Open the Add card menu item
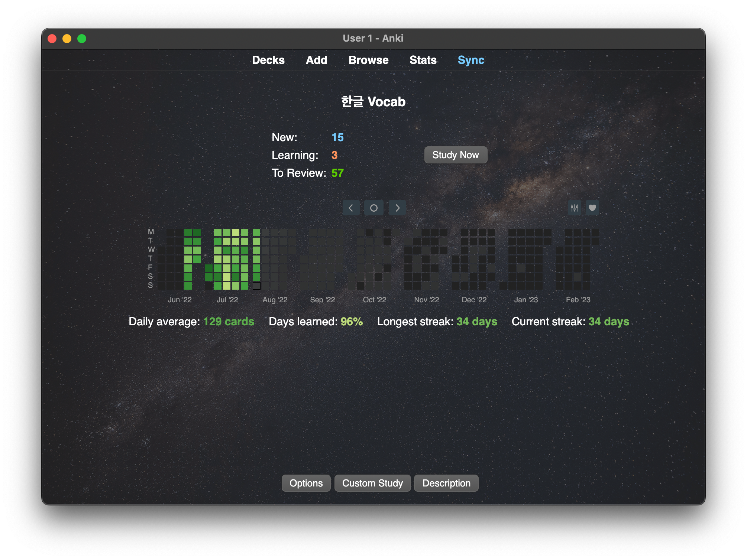 (x=316, y=60)
